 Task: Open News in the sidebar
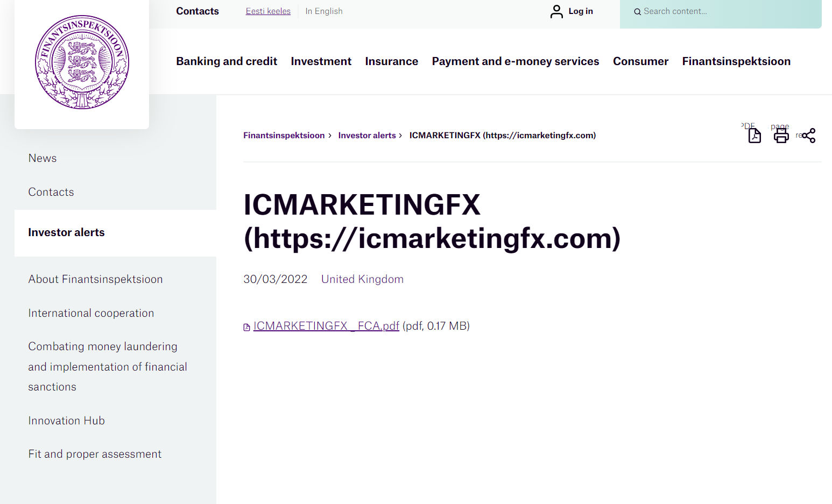[x=43, y=158]
